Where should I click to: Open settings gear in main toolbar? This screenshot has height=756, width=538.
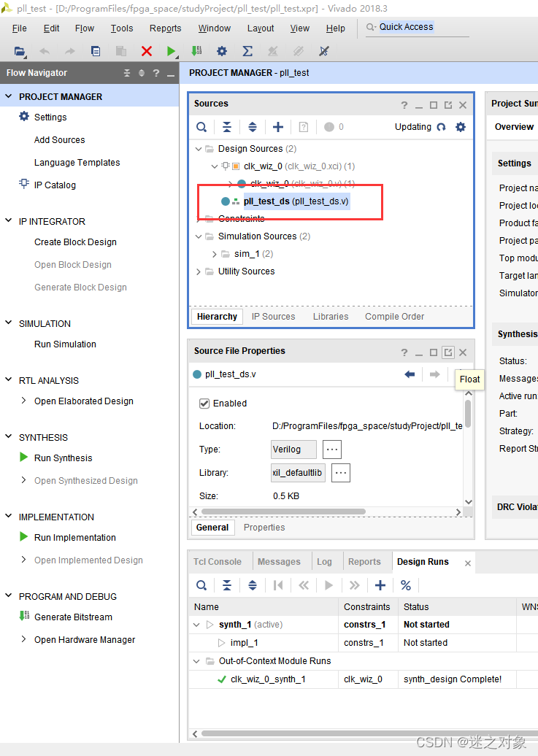(x=221, y=51)
